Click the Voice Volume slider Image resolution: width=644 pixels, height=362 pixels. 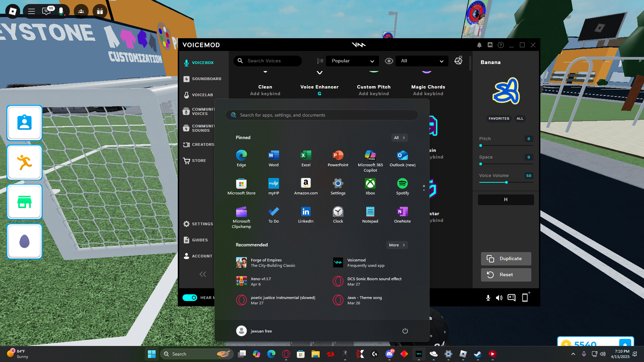(x=506, y=182)
